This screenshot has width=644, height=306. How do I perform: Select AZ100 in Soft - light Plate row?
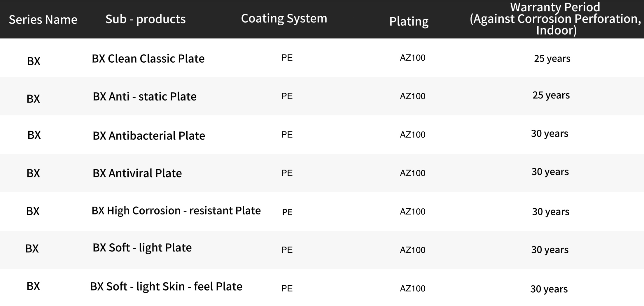[x=412, y=250]
